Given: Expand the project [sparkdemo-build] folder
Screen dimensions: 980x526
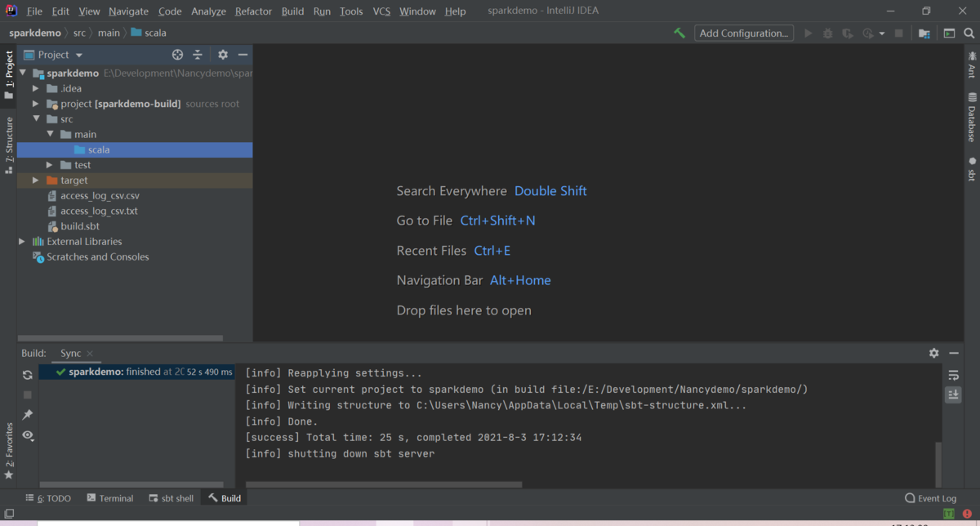Looking at the screenshot, I should pos(36,104).
